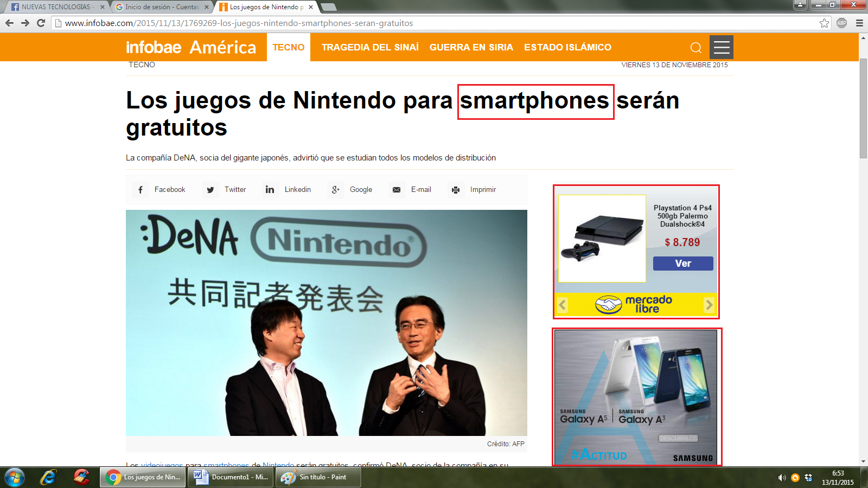Bookmark page with star icon
The width and height of the screenshot is (868, 488).
point(824,23)
